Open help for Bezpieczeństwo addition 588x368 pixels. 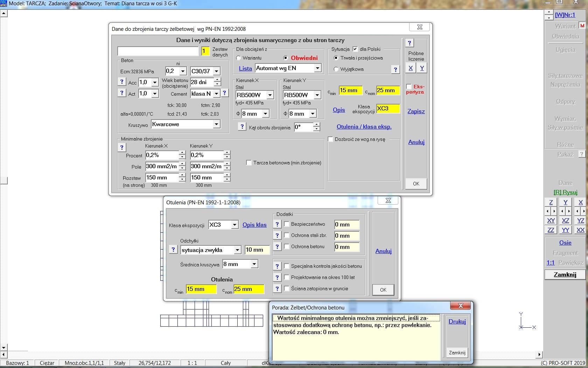pyautogui.click(x=277, y=224)
